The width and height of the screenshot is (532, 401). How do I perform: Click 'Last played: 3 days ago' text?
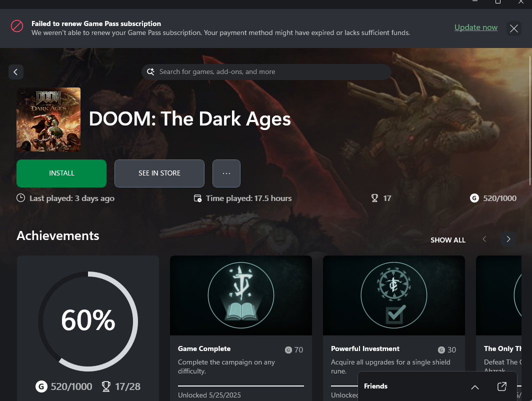pos(72,198)
